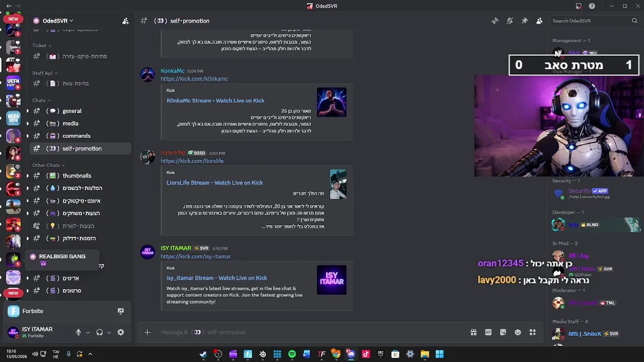Image resolution: width=644 pixels, height=362 pixels.
Task: Click the search magnifier icon
Action: [x=634, y=21]
